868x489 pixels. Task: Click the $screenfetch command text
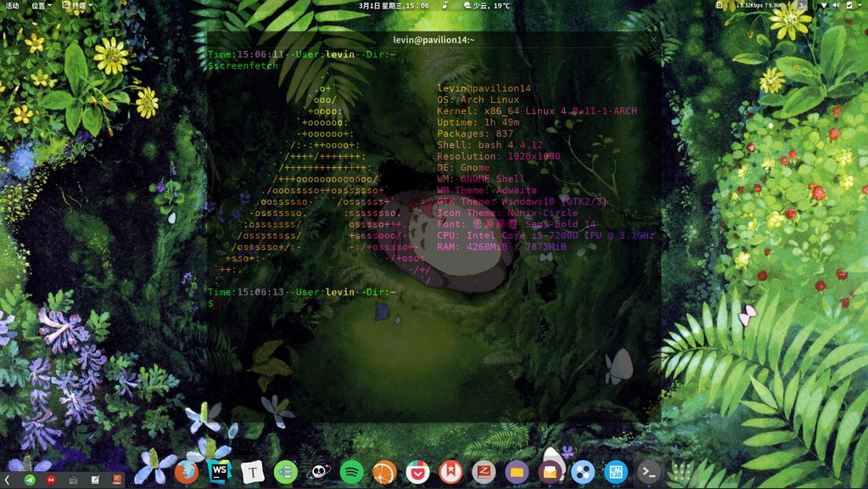click(243, 65)
